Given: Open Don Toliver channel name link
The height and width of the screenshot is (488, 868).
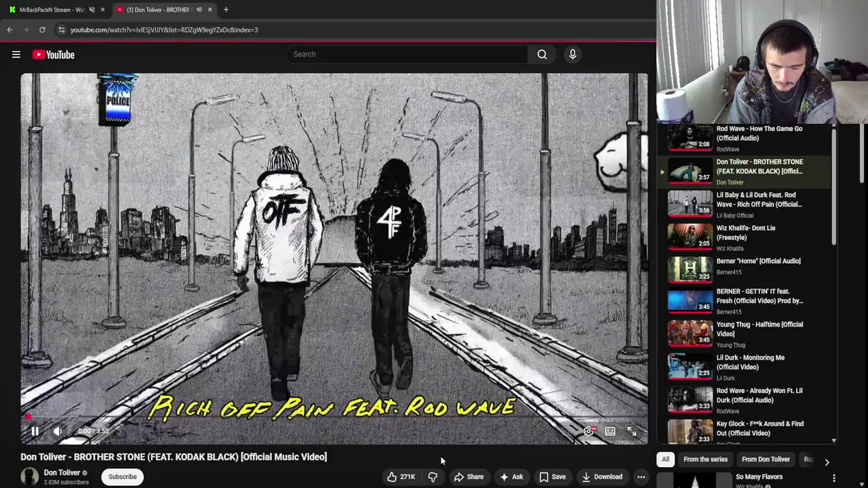Looking at the screenshot, I should [62, 472].
